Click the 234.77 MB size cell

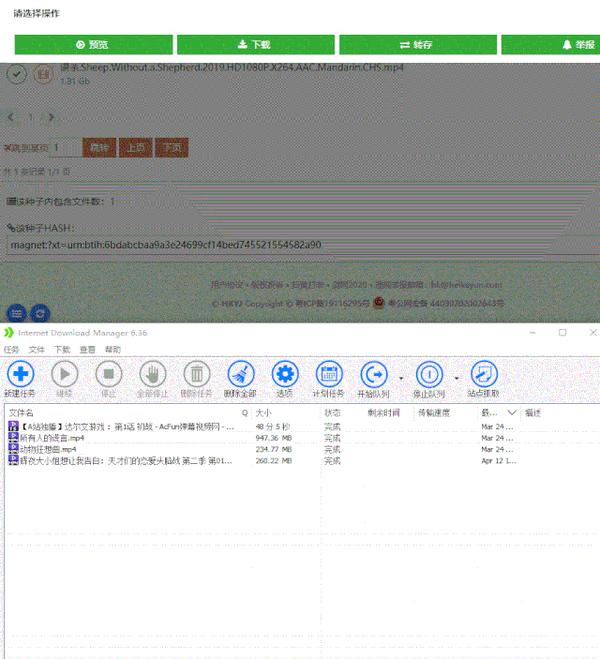pos(274,449)
